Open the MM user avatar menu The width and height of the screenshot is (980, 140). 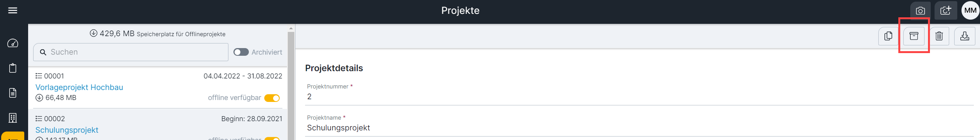pyautogui.click(x=970, y=11)
